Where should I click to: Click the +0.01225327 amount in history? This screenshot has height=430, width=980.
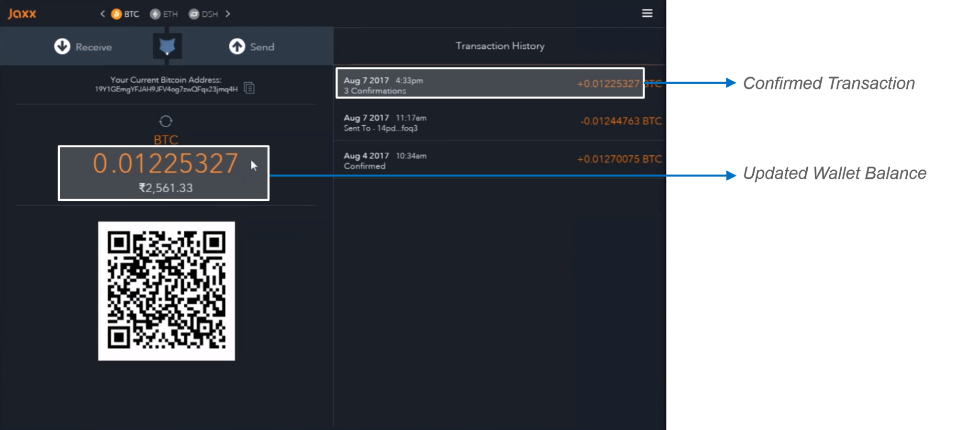pyautogui.click(x=608, y=84)
